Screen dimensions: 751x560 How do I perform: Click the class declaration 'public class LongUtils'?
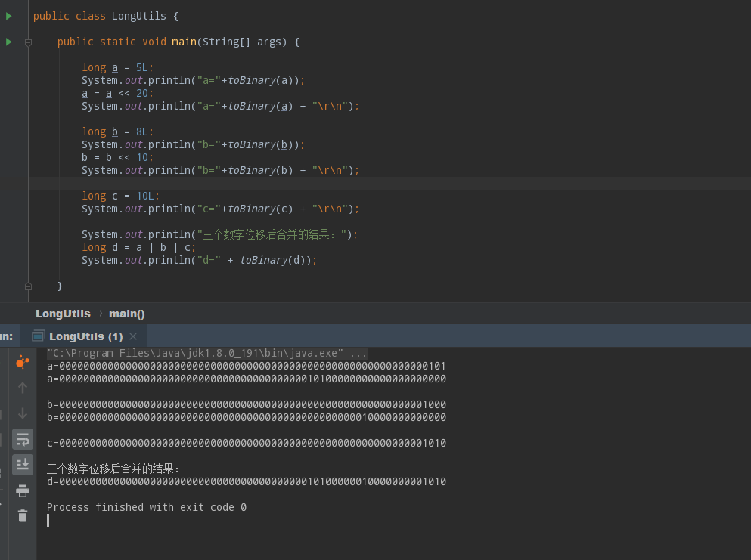[x=106, y=17]
